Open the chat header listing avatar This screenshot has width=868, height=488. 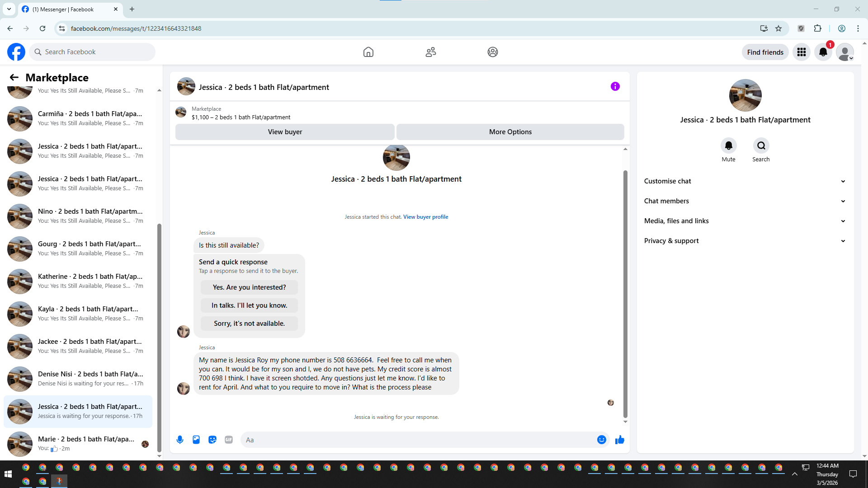(186, 86)
